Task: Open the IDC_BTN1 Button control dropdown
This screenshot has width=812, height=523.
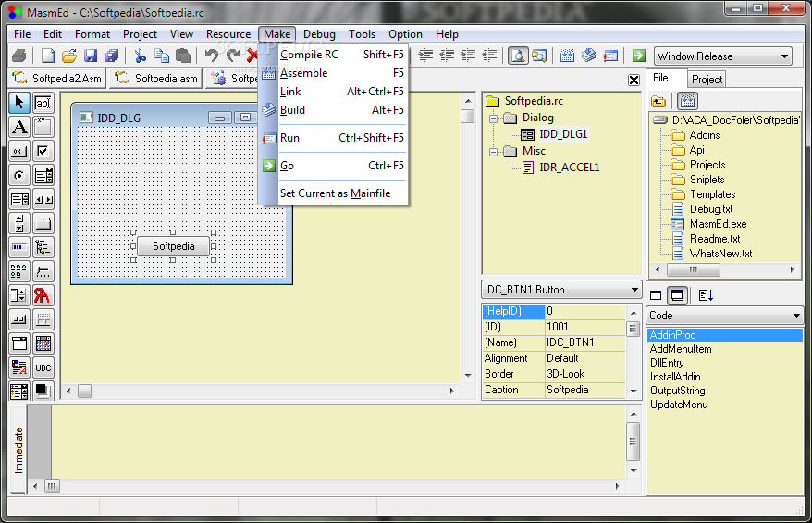Action: pyautogui.click(x=634, y=290)
